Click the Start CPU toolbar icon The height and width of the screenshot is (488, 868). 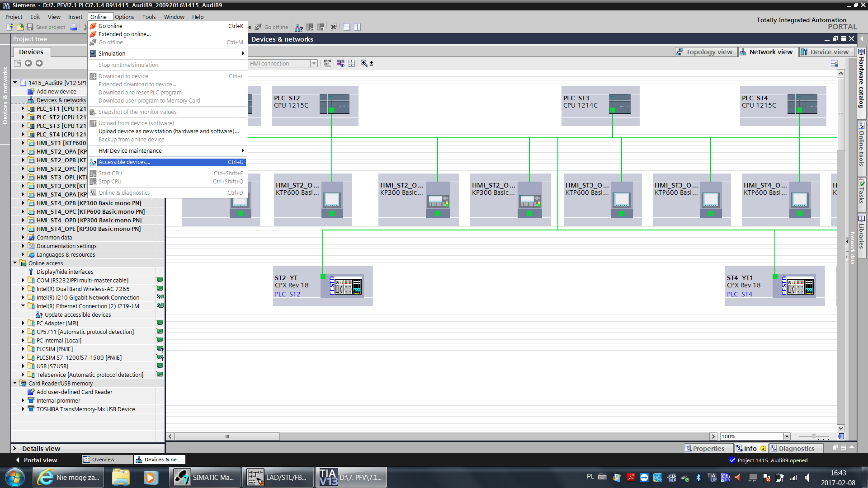[310, 27]
